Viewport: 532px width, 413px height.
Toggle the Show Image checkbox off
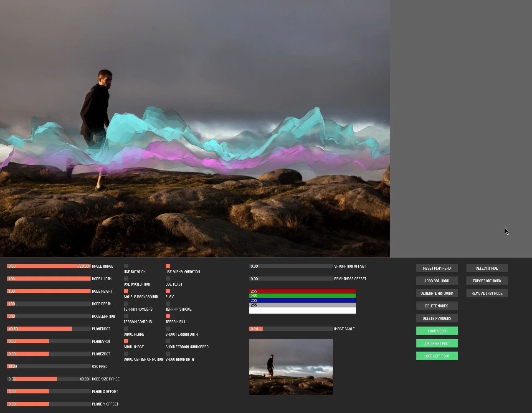pyautogui.click(x=126, y=341)
